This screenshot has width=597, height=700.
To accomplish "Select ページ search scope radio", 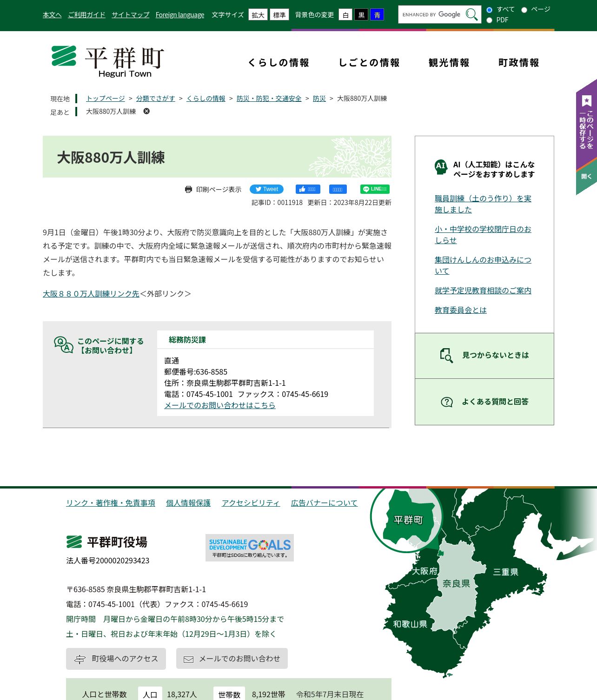I will 524,10.
